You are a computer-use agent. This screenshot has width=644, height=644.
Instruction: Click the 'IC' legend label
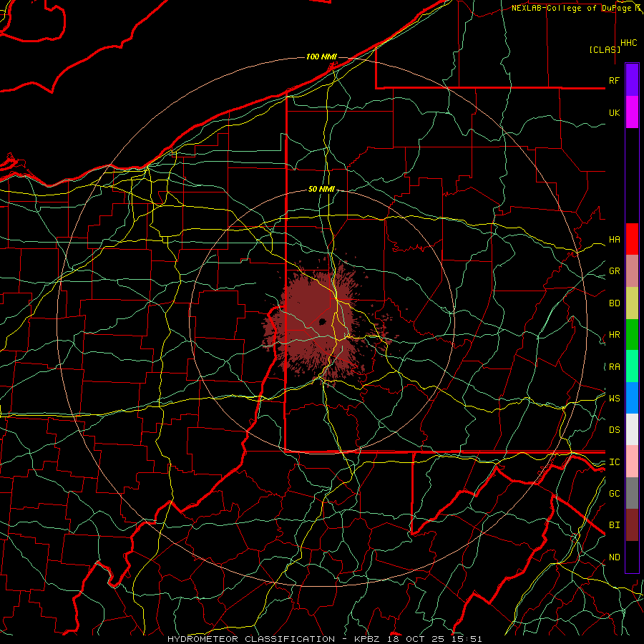pos(615,462)
